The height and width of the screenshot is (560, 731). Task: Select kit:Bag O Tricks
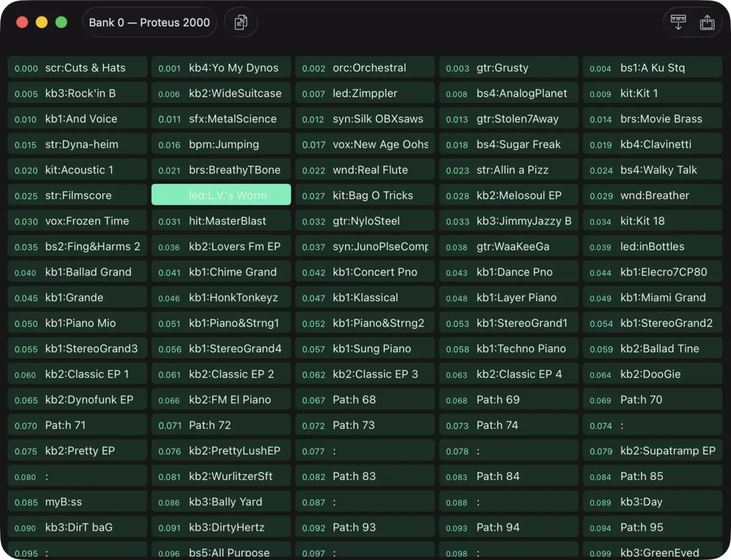(365, 196)
